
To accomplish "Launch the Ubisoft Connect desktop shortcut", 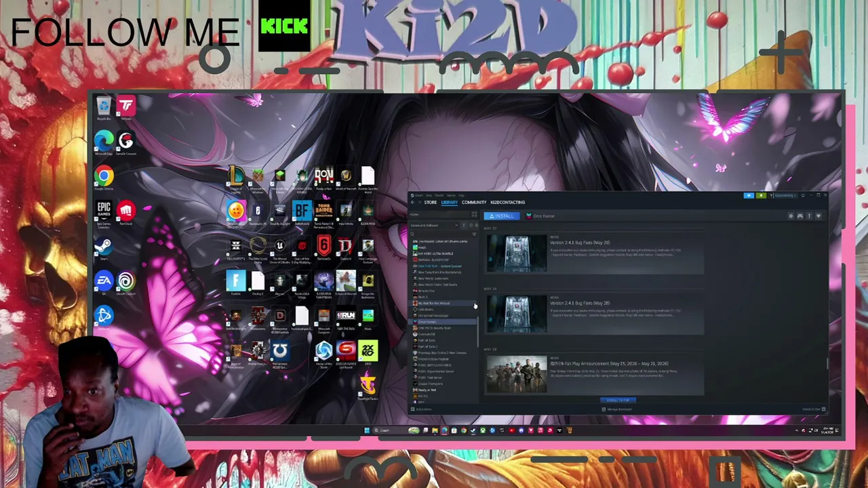I will pos(125,283).
